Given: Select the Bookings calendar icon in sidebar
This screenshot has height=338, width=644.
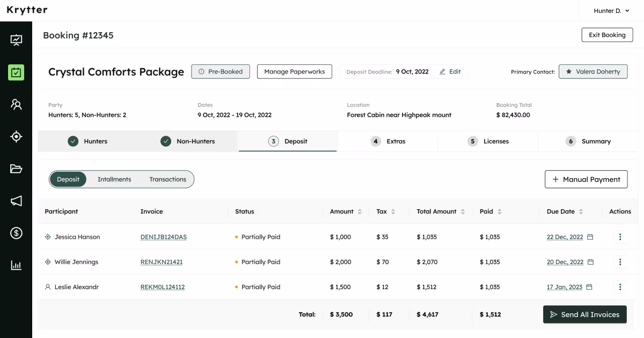Looking at the screenshot, I should [16, 72].
